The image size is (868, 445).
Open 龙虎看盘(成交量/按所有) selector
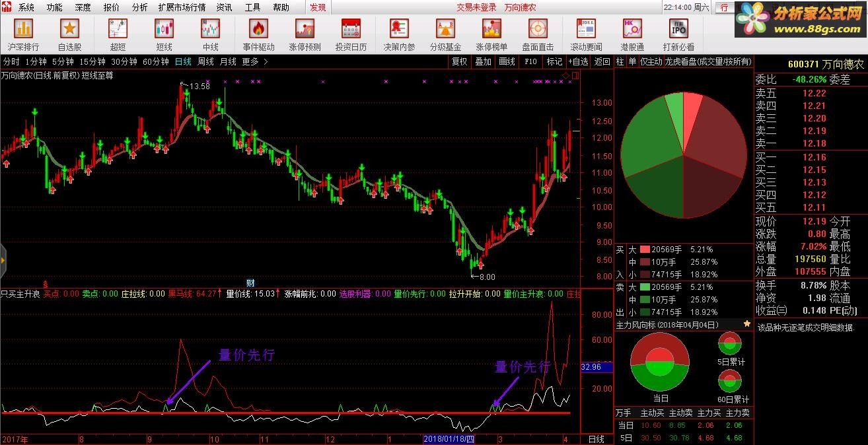(x=708, y=61)
